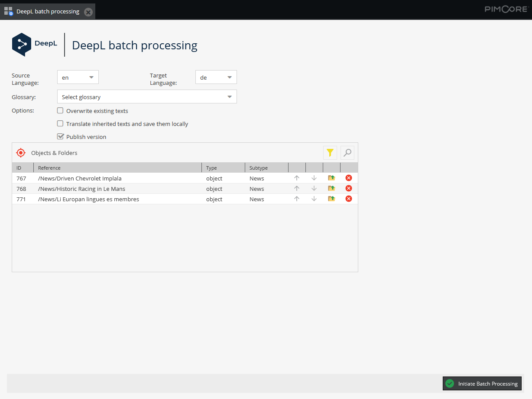Click the object type cell of row 767
Screen dimensions: 532x399
click(223, 178)
